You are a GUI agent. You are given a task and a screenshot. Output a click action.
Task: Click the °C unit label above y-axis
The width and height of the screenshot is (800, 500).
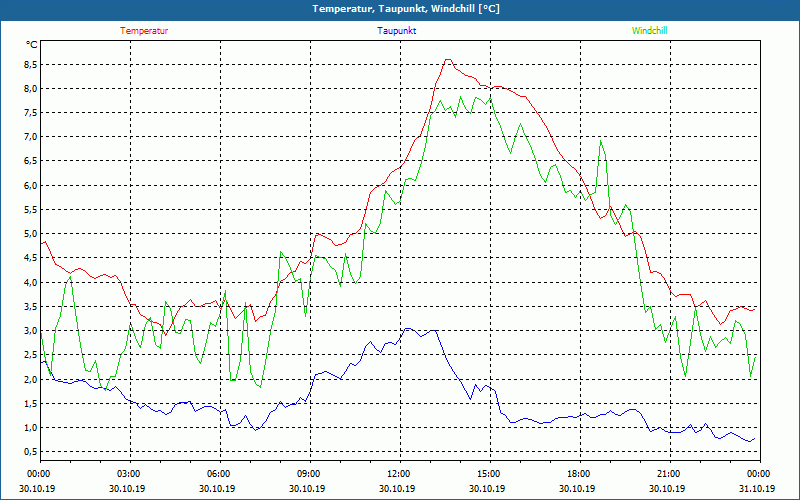pos(32,45)
